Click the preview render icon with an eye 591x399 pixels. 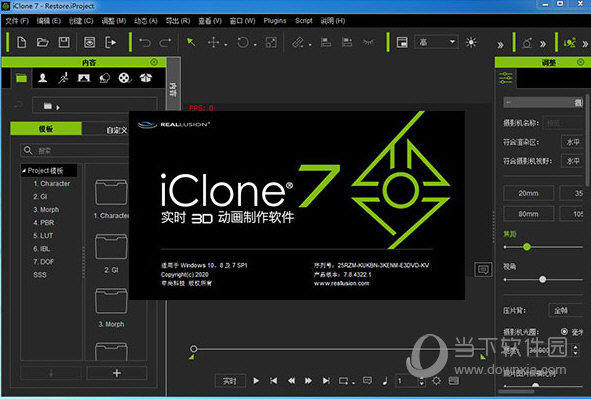click(x=89, y=42)
